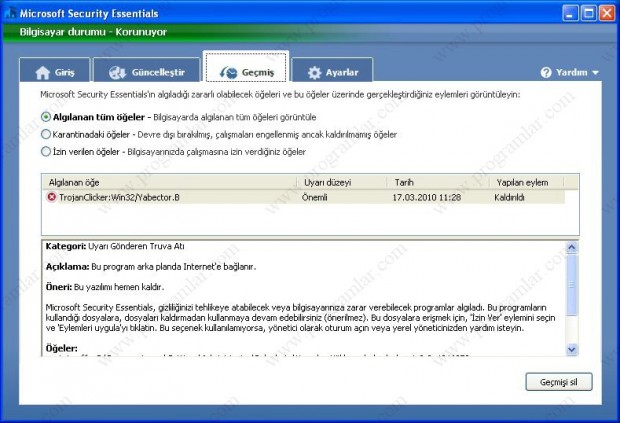The height and width of the screenshot is (423, 620).
Task: Click the Microsoft Security Essentials title icon
Action: (x=10, y=13)
